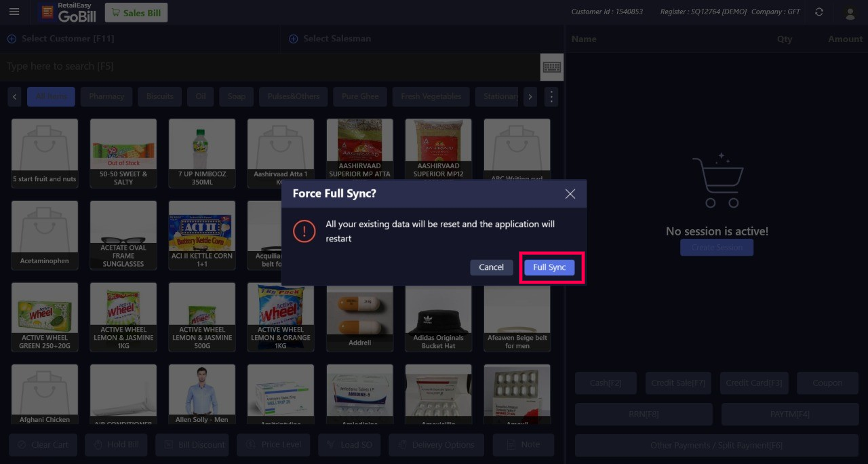Image resolution: width=868 pixels, height=464 pixels.
Task: Click Clear Cart button
Action: pos(43,445)
